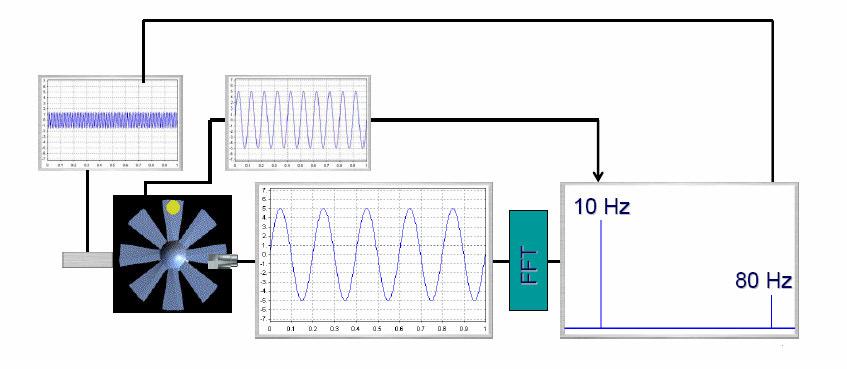Click the short 80 Hz spectral line

(x=771, y=311)
